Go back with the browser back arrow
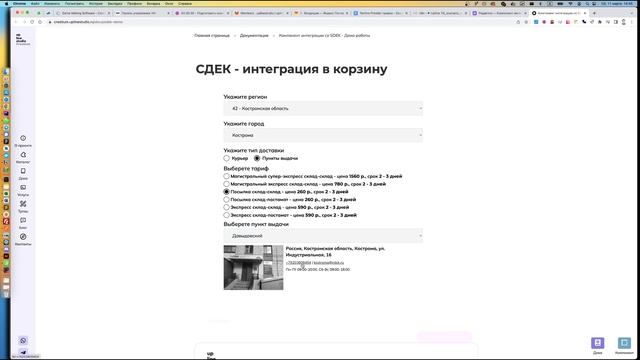 [x=17, y=22]
